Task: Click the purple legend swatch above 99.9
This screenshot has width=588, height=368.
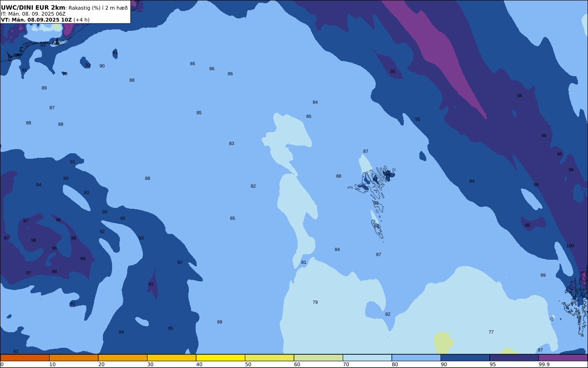Action: point(563,357)
